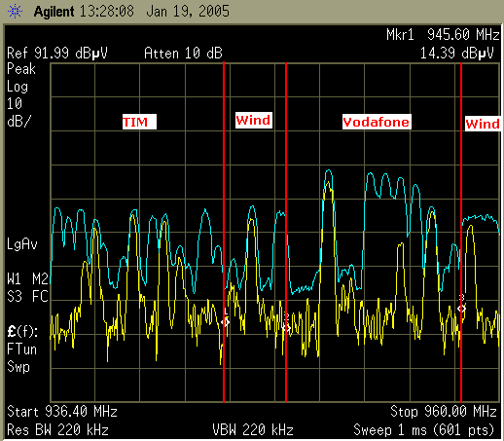Click the TIM band label
504x441 pixels.
point(139,122)
